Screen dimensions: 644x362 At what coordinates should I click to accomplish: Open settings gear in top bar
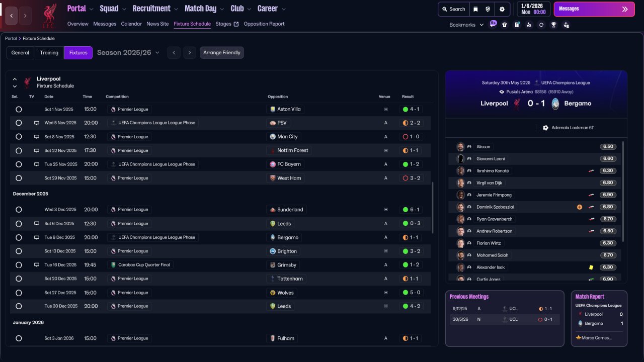[x=502, y=9]
